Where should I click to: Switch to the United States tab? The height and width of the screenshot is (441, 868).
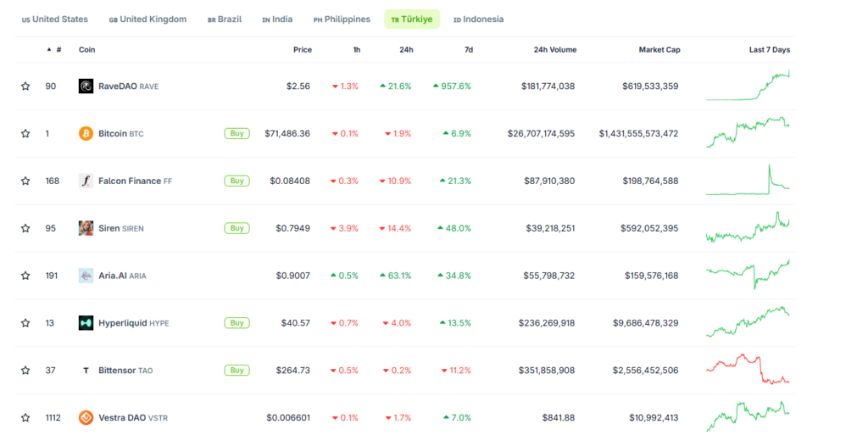coord(57,20)
